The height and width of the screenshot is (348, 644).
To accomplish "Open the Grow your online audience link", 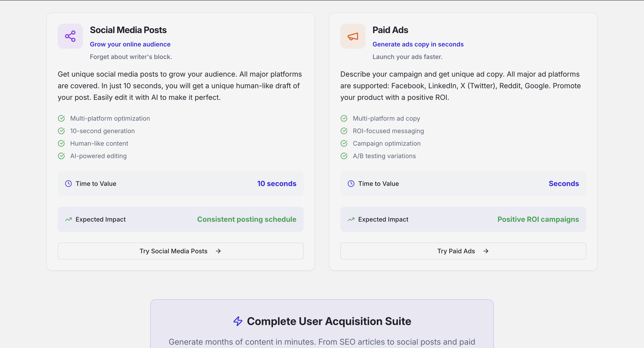I will point(130,44).
